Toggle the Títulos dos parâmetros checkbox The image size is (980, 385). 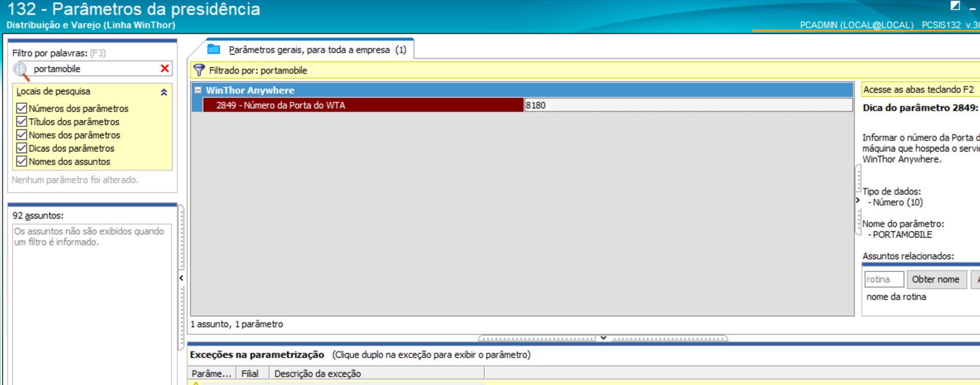22,122
